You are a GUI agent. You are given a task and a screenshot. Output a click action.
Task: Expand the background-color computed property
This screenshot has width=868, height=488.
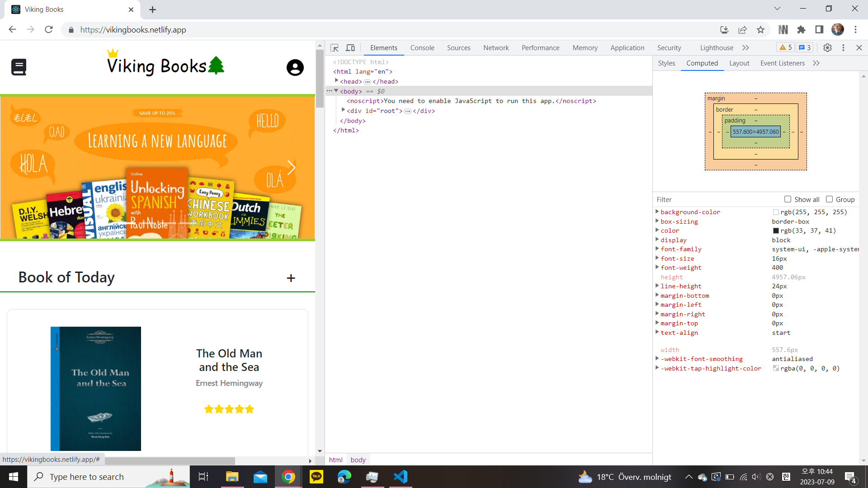(657, 211)
